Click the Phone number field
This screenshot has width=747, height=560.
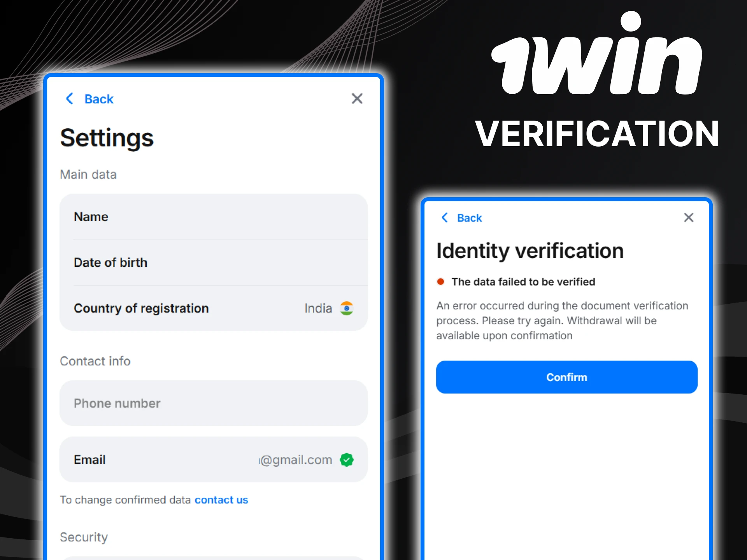(x=213, y=403)
